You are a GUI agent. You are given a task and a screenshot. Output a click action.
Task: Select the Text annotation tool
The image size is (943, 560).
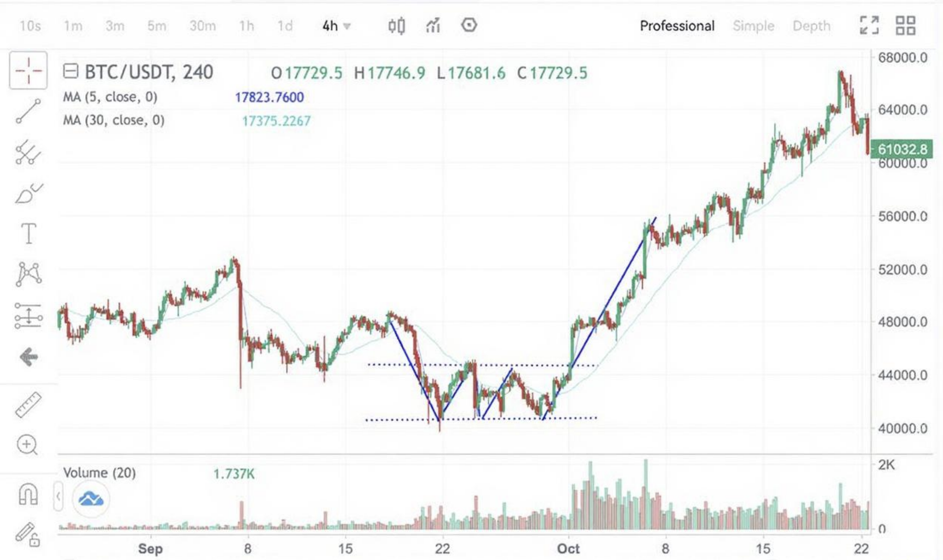point(28,233)
